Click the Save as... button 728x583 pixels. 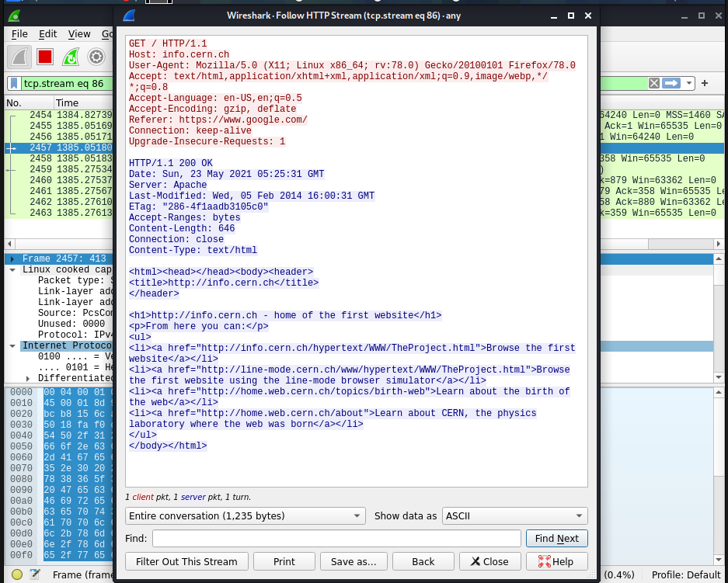[x=354, y=561]
